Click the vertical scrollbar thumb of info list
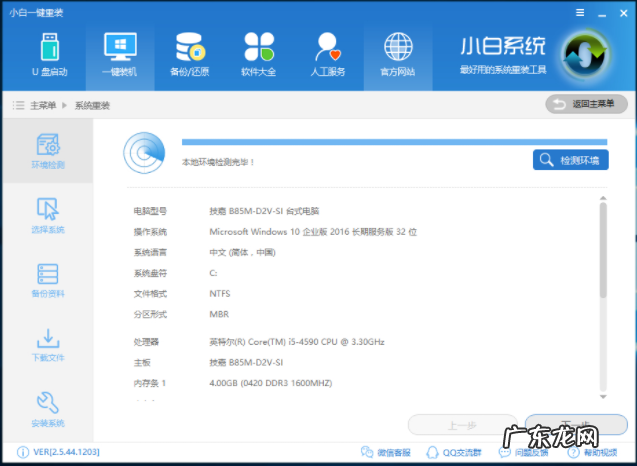The height and width of the screenshot is (466, 637). [603, 249]
